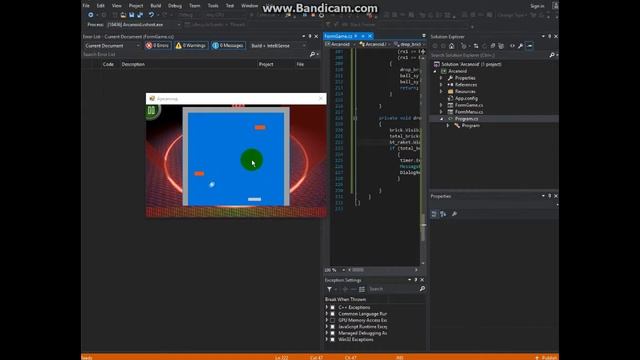640x360 pixels.
Task: Expand the C++ Exceptions group
Action: pos(327,307)
